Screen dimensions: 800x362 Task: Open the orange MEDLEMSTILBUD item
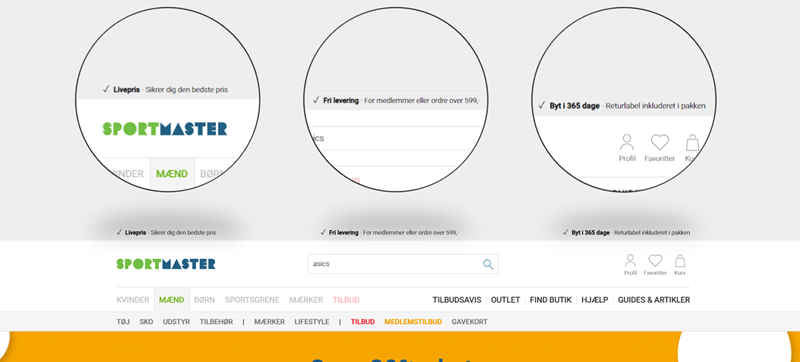pos(413,322)
